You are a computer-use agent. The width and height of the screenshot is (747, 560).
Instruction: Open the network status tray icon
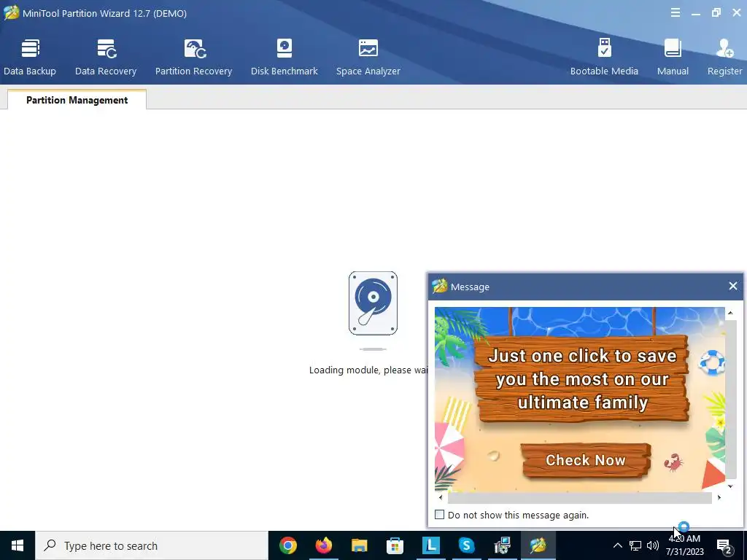coord(635,545)
